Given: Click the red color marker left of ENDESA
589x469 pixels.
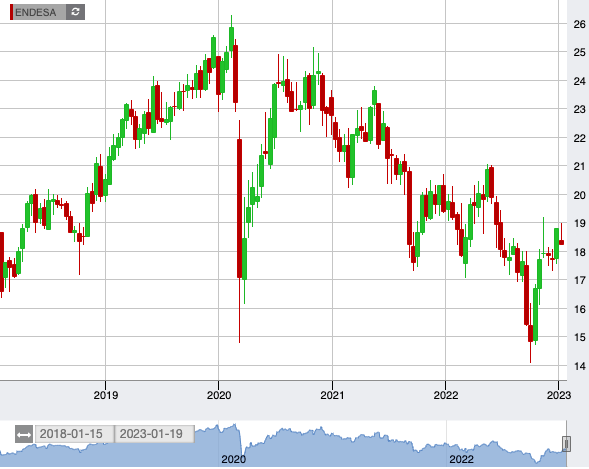Looking at the screenshot, I should click(12, 12).
